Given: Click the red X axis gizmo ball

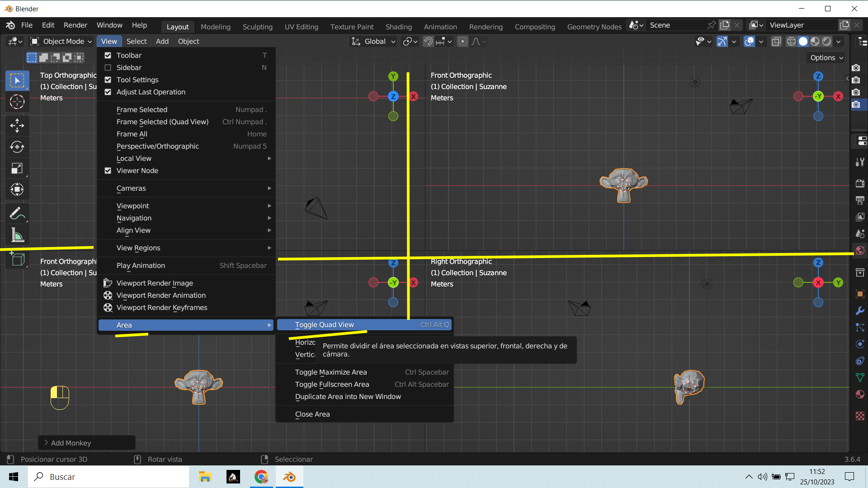Looking at the screenshot, I should (x=414, y=97).
